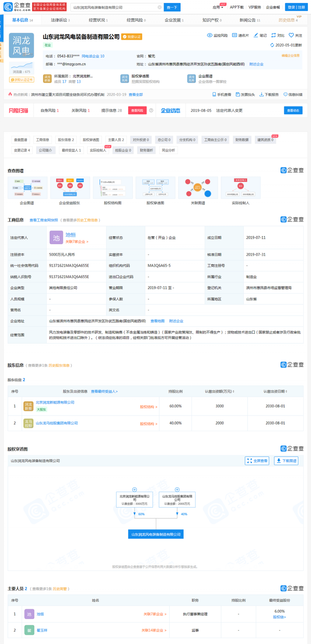Open the APP下载 link

(x=236, y=7)
